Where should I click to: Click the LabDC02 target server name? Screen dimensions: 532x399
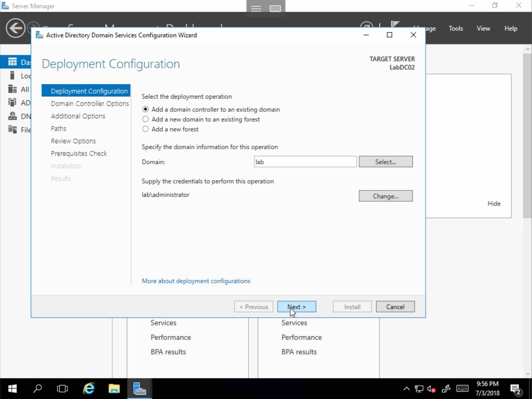[x=402, y=67]
